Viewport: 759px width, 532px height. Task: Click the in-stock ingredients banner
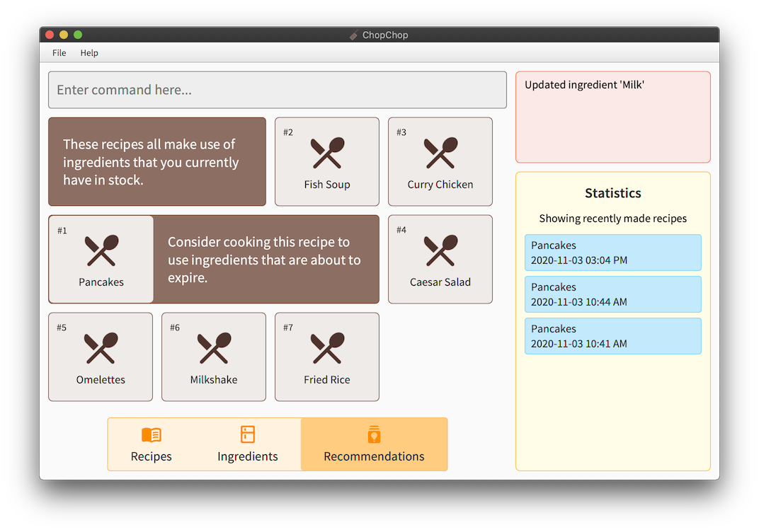[157, 161]
